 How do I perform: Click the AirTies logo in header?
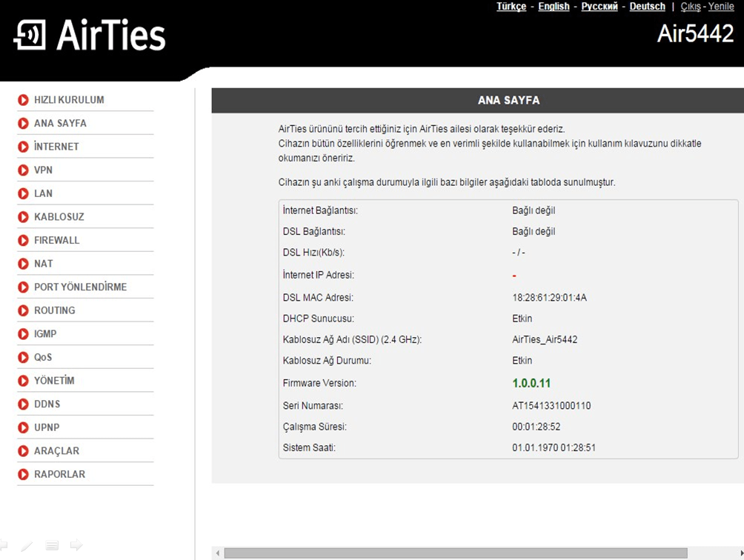[x=90, y=35]
